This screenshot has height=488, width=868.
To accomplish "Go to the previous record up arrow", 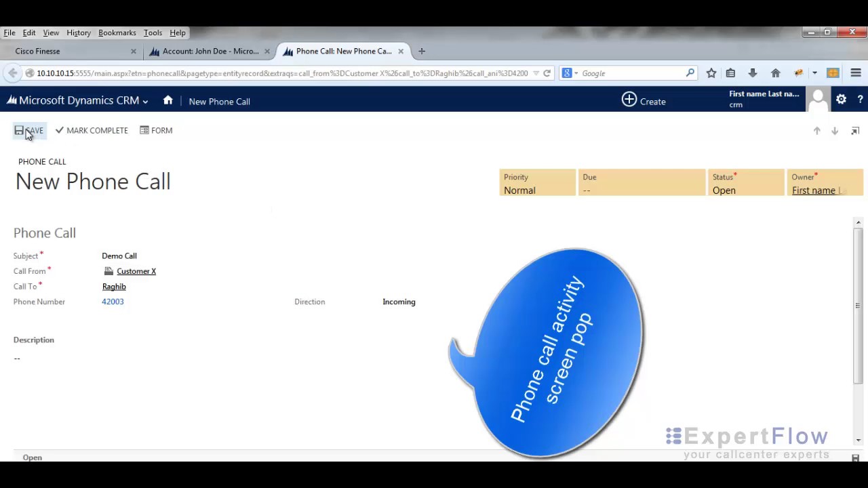I will click(816, 131).
